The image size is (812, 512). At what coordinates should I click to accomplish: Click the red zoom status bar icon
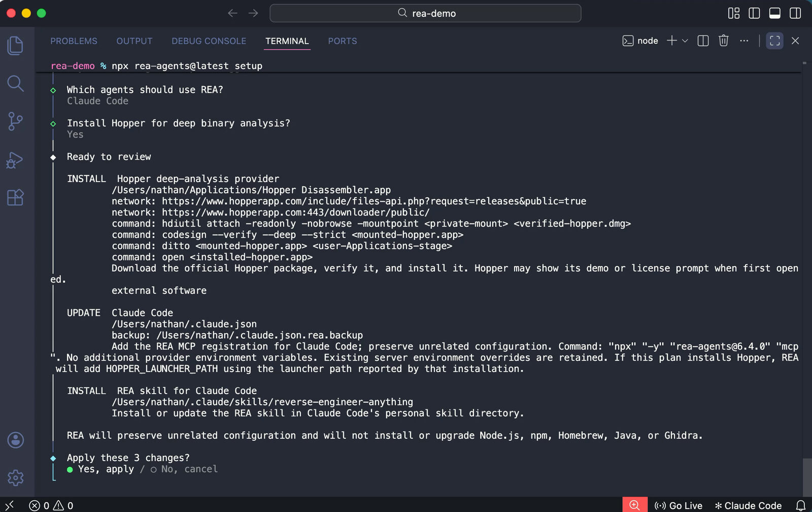tap(635, 505)
